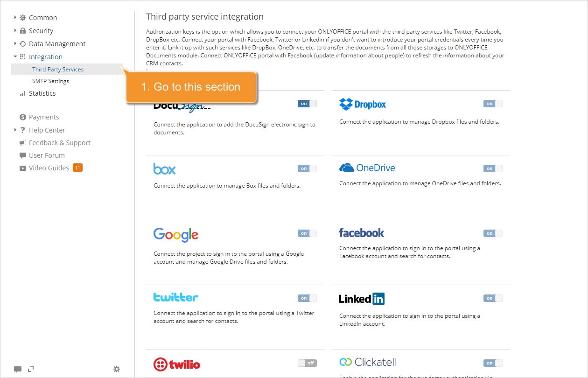Open the User Forum link

click(x=47, y=155)
